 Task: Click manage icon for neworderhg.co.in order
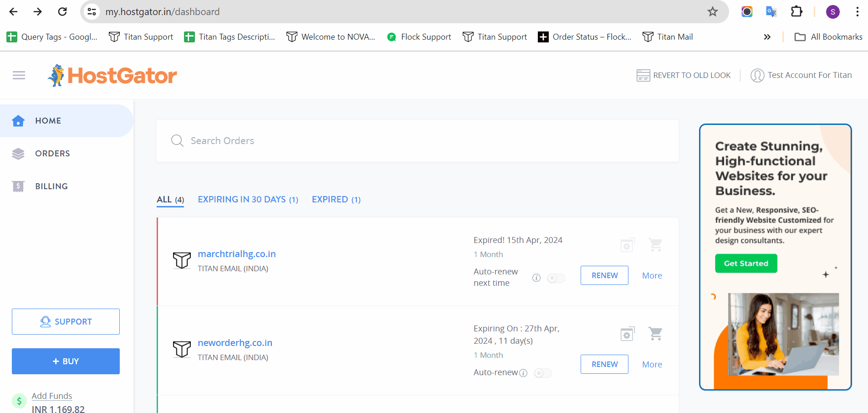coord(628,334)
